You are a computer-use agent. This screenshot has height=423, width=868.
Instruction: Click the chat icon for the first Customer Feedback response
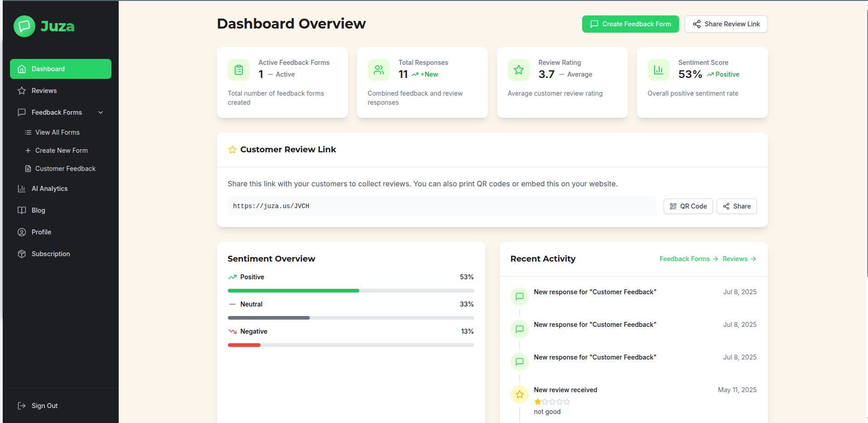click(x=520, y=297)
